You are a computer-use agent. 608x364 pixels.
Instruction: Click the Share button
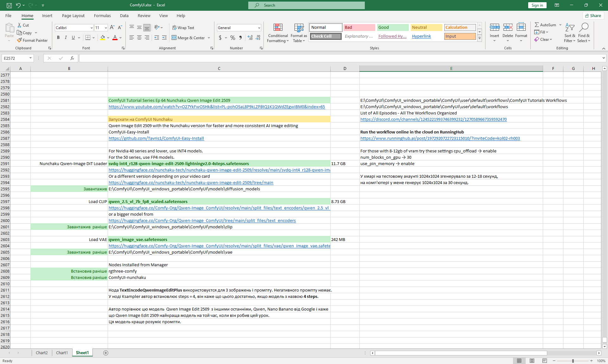tap(593, 15)
